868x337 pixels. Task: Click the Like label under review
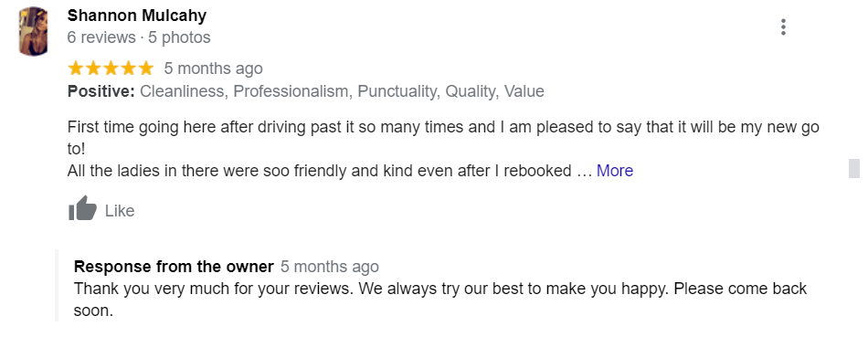(120, 211)
